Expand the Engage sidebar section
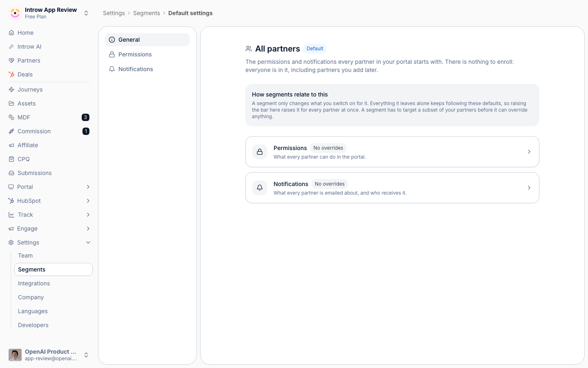Viewport: 588px width, 368px height. tap(88, 229)
